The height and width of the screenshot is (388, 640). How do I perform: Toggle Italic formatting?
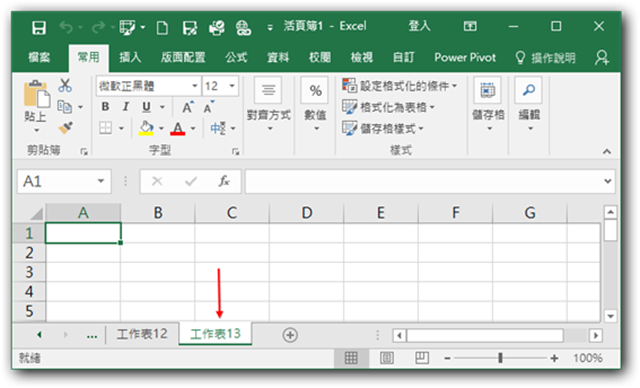[x=126, y=107]
